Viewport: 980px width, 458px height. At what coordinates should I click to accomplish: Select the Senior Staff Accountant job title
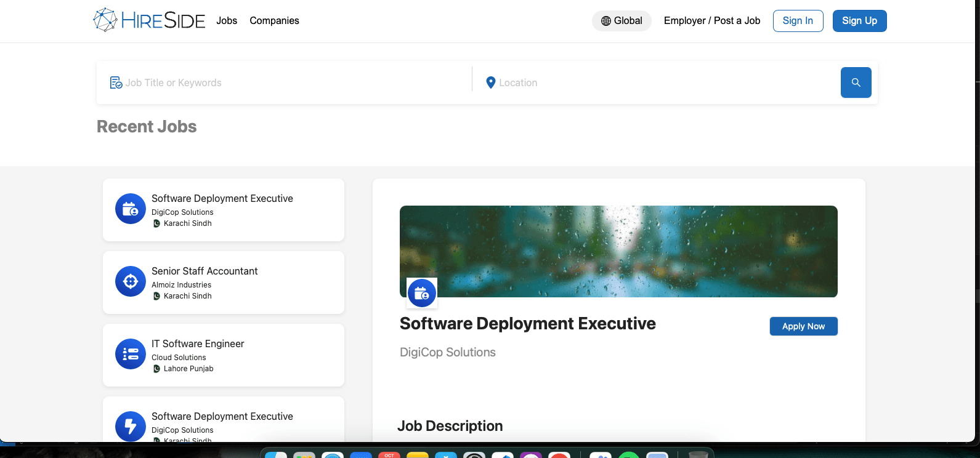coord(205,271)
